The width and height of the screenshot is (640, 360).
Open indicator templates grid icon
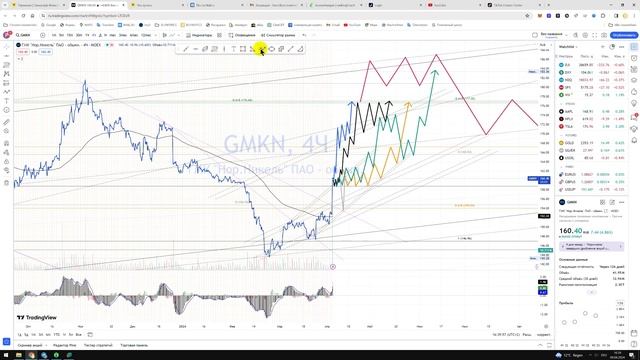(x=219, y=35)
